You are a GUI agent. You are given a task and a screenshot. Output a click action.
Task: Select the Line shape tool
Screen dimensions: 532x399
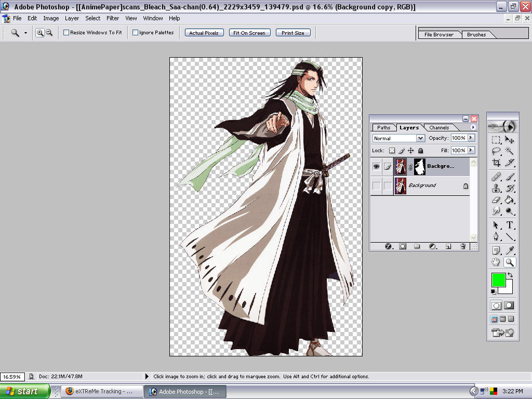[509, 236]
